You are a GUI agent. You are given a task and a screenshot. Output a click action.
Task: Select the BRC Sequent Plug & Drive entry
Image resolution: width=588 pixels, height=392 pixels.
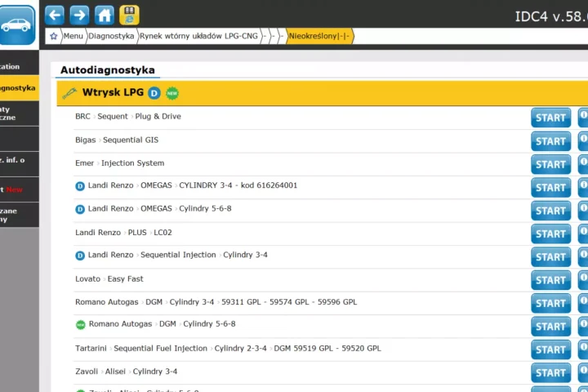click(x=128, y=116)
